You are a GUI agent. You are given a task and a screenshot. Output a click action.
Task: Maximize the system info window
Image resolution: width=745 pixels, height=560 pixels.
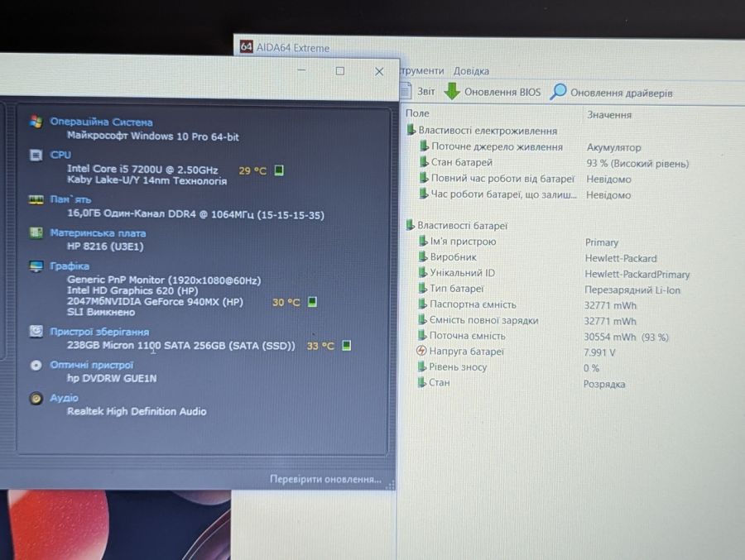340,71
